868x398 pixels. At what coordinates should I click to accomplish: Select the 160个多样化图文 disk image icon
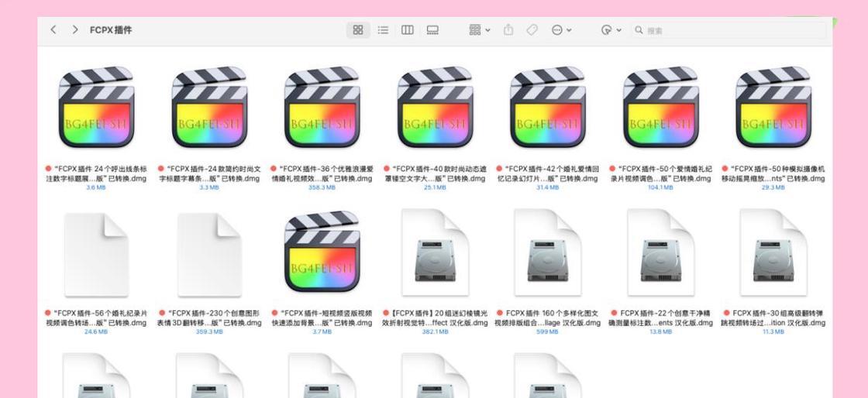tap(547, 252)
